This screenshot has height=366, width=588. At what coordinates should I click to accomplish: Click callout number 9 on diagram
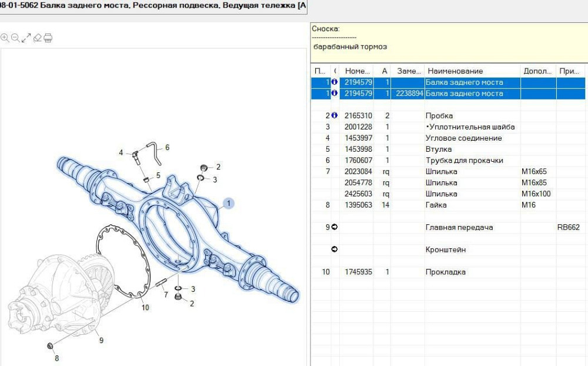[101, 340]
